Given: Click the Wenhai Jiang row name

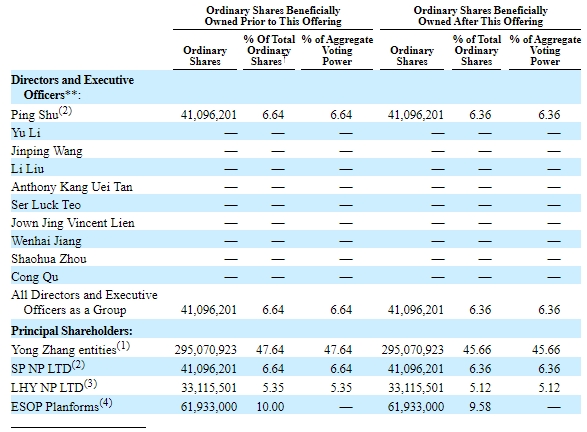Looking at the screenshot, I should click(x=46, y=241).
